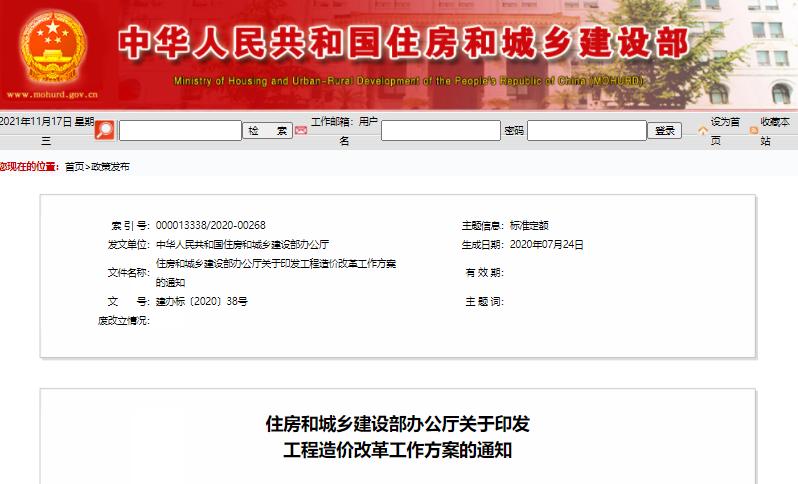Click the article headline 工程造价改革工作方案的通知
Screen dimensions: 798x484
tap(397, 450)
